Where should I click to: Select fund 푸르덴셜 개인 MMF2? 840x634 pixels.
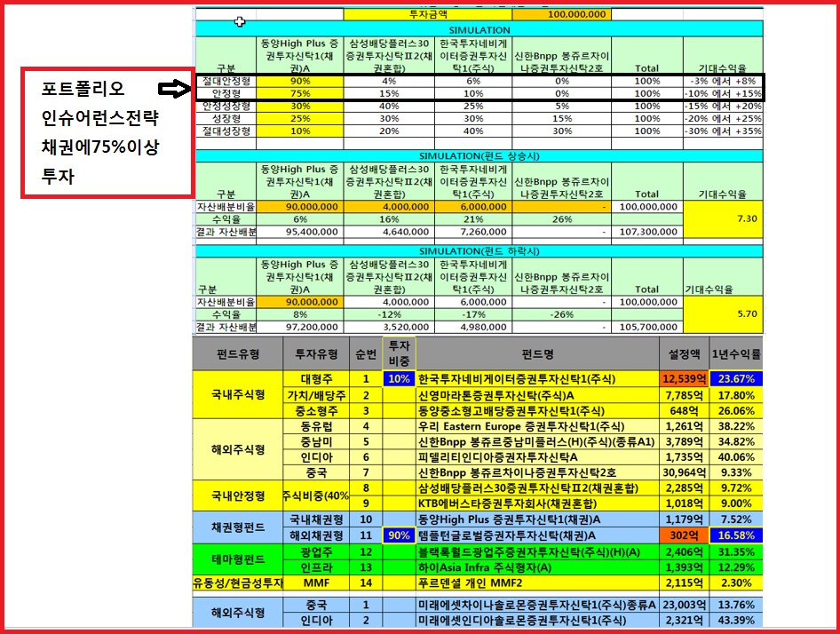click(x=537, y=583)
